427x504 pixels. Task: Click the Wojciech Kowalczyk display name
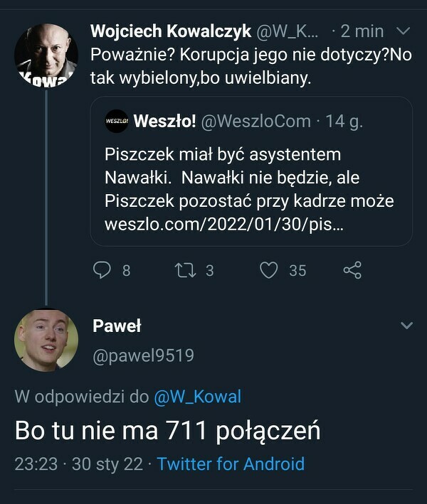click(171, 32)
